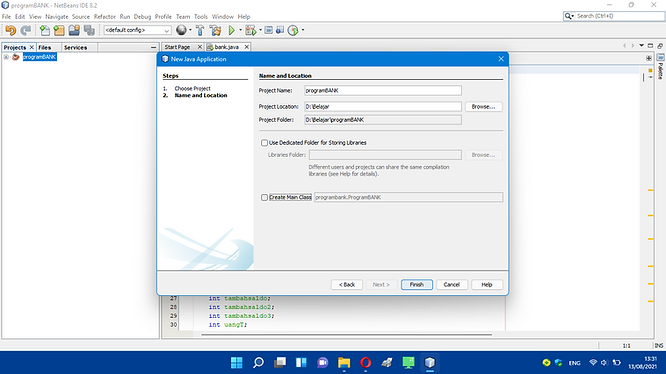Click Clean and Build Project icon

(215, 30)
